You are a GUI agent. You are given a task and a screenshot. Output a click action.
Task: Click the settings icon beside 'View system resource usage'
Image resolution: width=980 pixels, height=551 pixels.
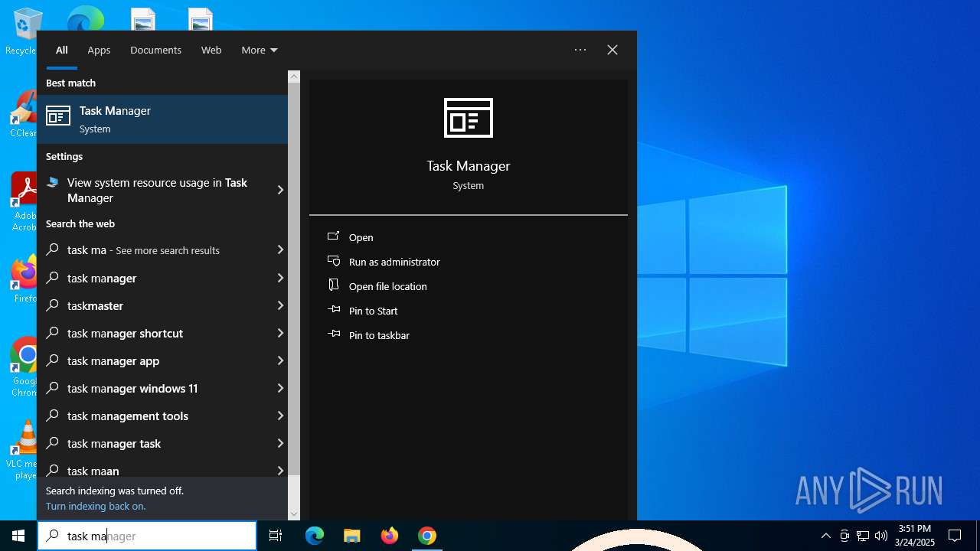point(53,183)
